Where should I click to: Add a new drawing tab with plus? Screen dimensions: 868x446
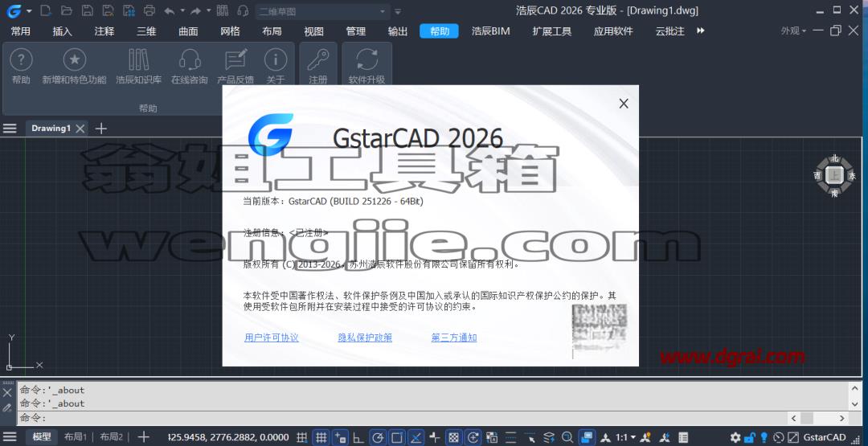pos(100,129)
